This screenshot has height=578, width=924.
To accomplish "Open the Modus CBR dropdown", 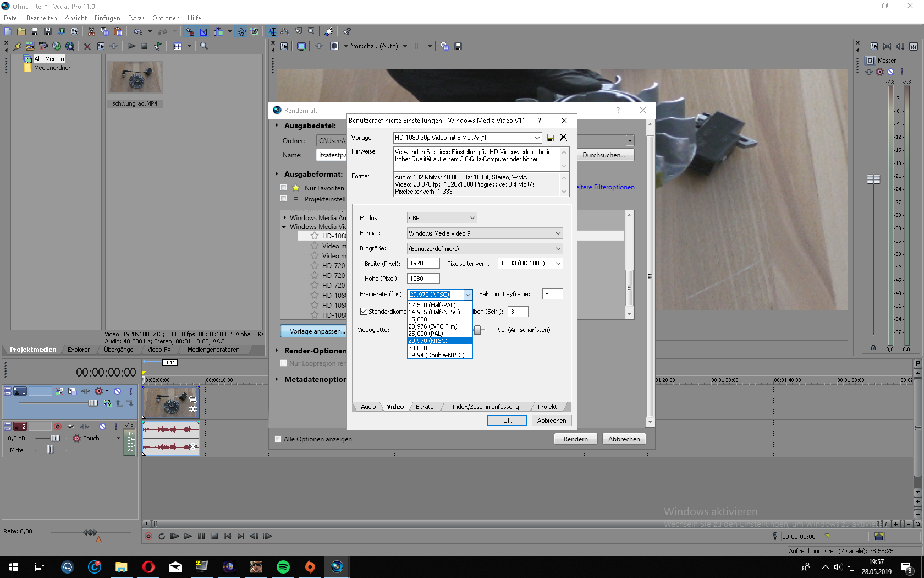I will (472, 218).
